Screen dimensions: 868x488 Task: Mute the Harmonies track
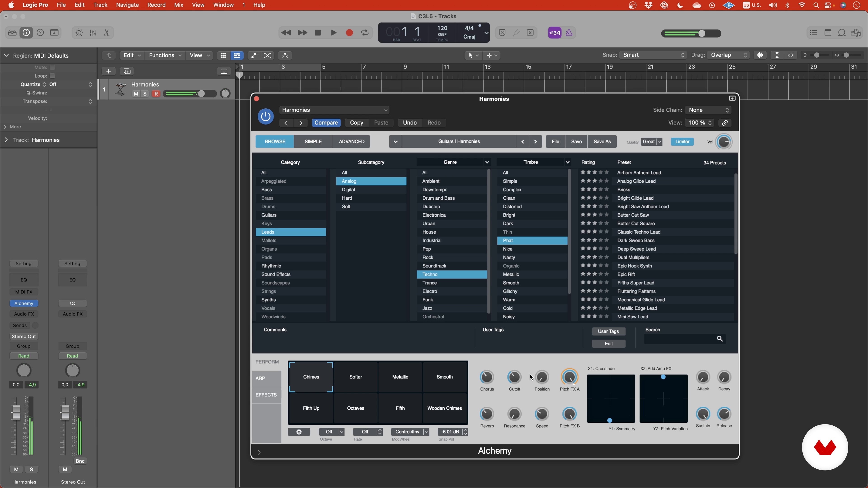point(136,94)
